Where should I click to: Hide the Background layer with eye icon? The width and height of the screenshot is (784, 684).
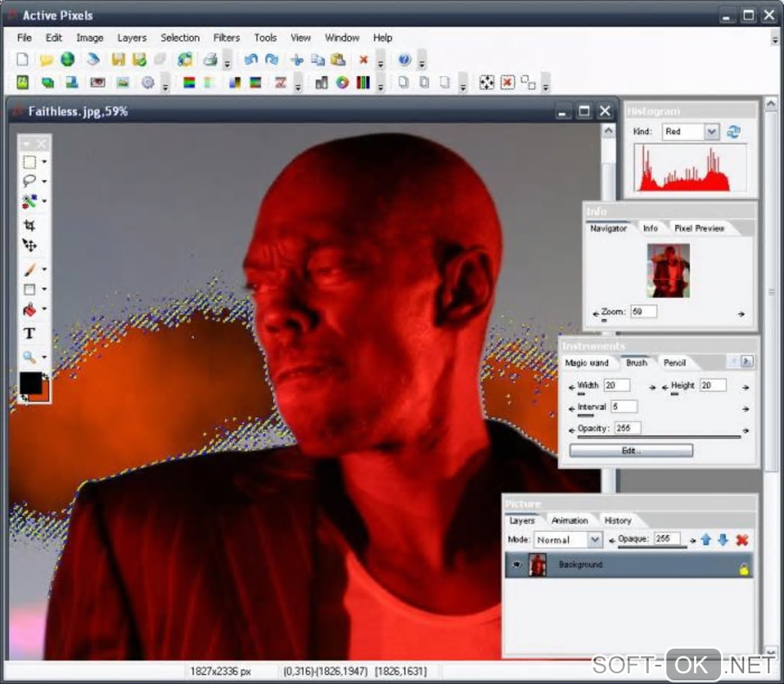click(517, 565)
